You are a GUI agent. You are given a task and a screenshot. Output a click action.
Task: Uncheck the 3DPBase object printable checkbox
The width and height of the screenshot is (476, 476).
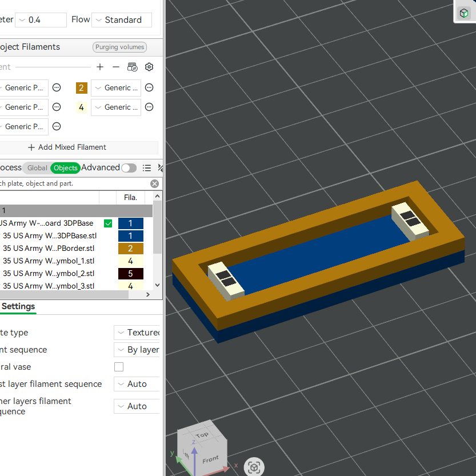[x=108, y=223]
